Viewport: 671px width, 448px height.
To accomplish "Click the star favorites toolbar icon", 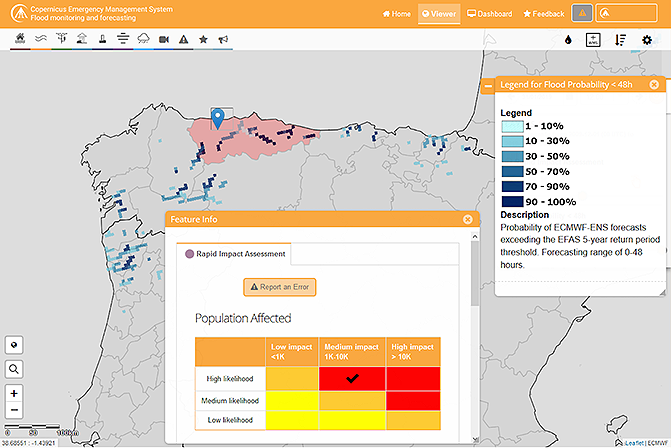I will click(x=203, y=39).
